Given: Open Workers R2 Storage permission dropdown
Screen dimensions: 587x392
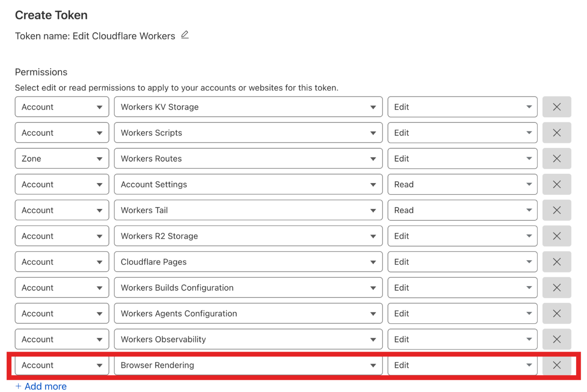Looking at the screenshot, I should tap(248, 236).
